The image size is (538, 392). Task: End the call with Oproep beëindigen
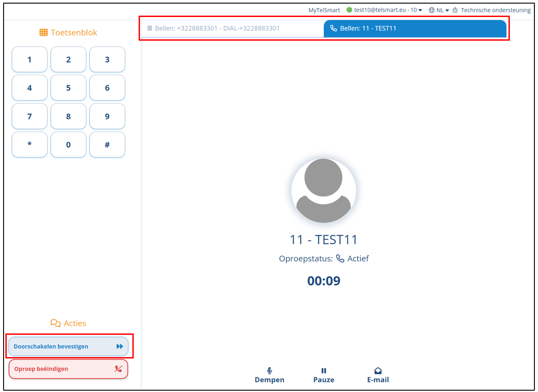point(41,369)
